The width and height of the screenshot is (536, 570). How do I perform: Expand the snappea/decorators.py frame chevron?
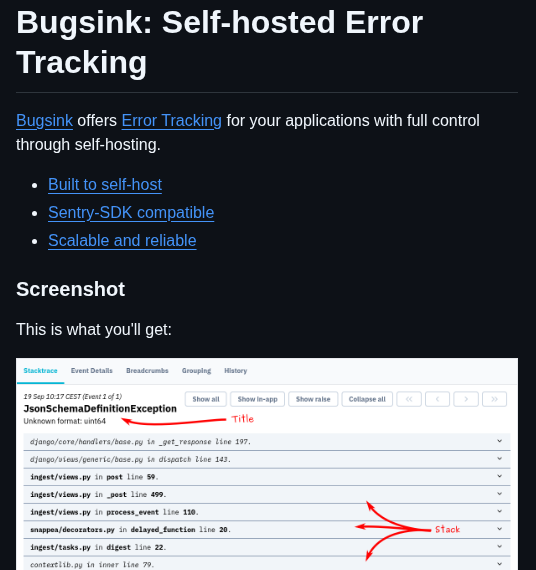pos(499,529)
